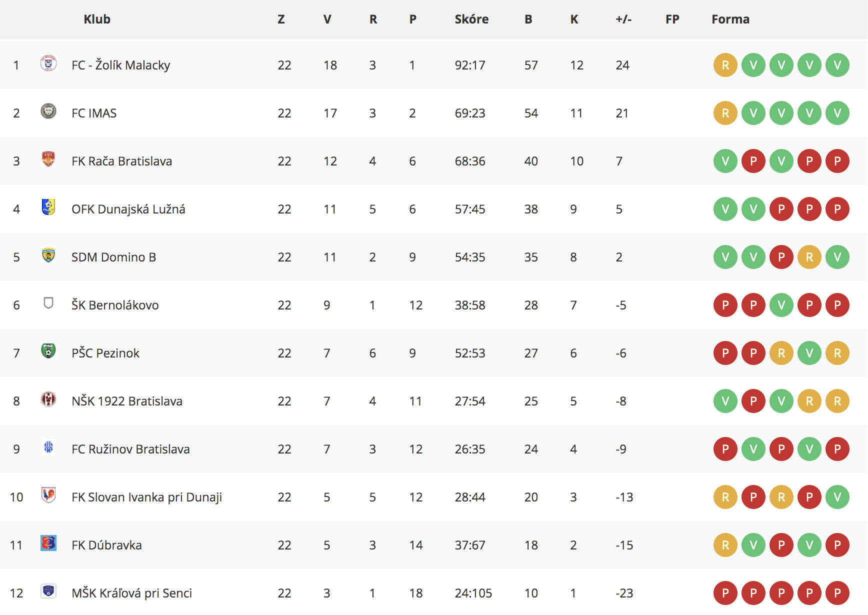The image size is (868, 615).
Task: Open MŠK Kráľová pri Senci team link
Action: (x=131, y=593)
